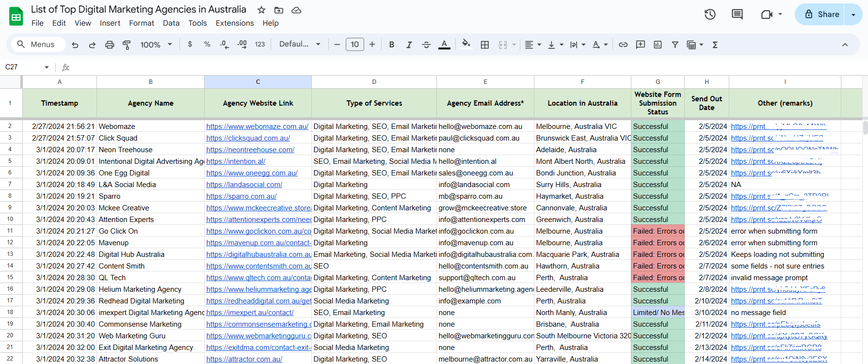Open the text color picker
This screenshot has height=364, width=868.
[444, 45]
